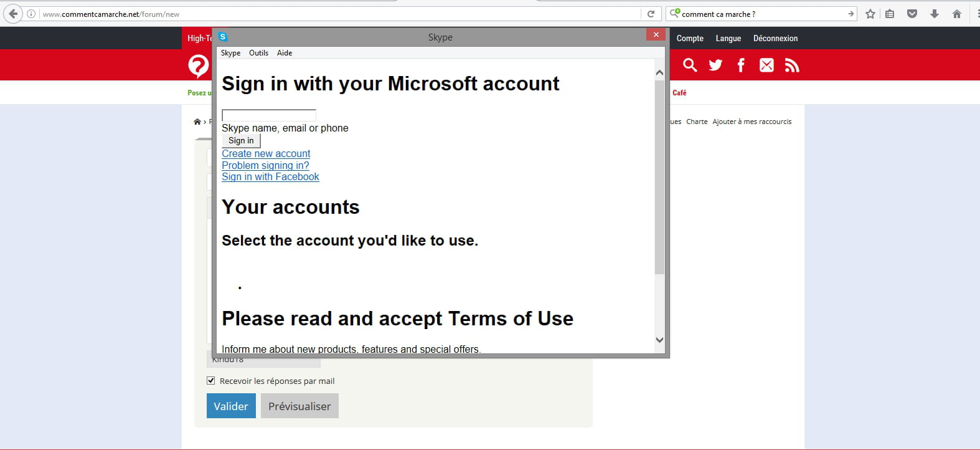Image resolution: width=980 pixels, height=450 pixels.
Task: Open the downloads arrow icon
Action: 935,14
